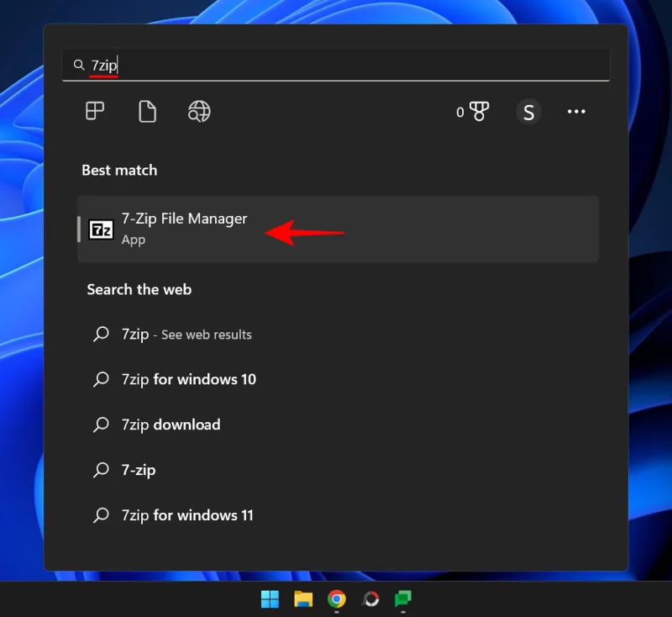Viewport: 672px width, 617px height.
Task: Select the Apps filter icon
Action: pos(93,112)
